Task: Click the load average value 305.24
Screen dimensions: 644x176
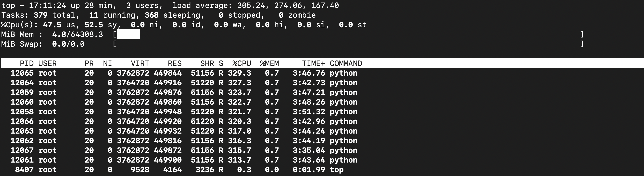Action: click(251, 5)
